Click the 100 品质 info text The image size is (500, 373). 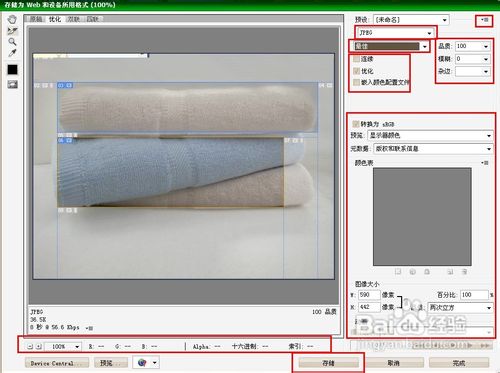(324, 312)
